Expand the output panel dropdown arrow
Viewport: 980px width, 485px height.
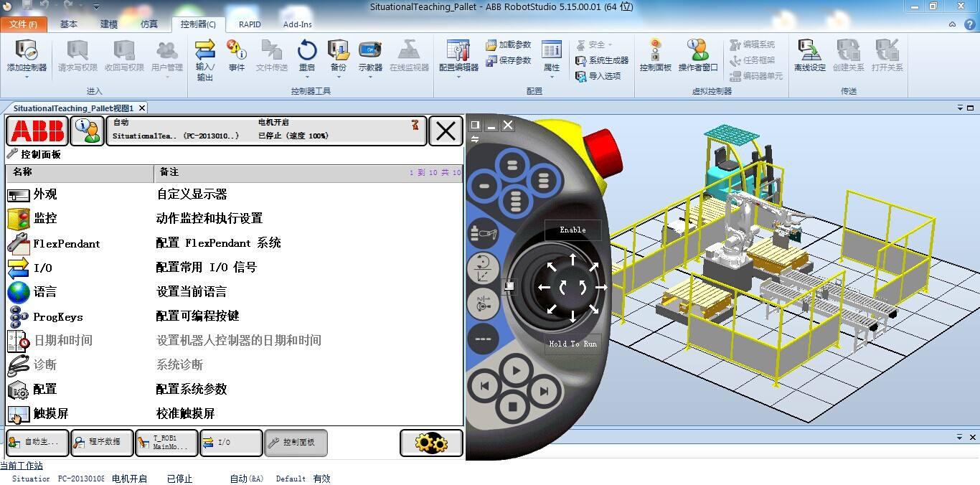960,437
